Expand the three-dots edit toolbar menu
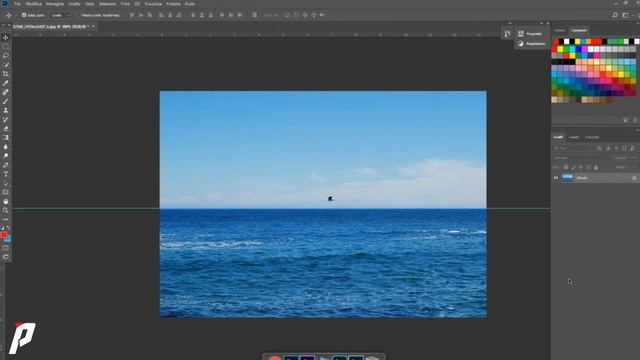Image resolution: width=640 pixels, height=360 pixels. pos(5,220)
